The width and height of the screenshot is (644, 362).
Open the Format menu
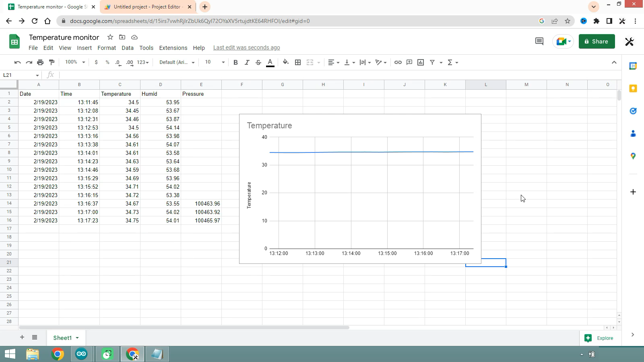107,48
